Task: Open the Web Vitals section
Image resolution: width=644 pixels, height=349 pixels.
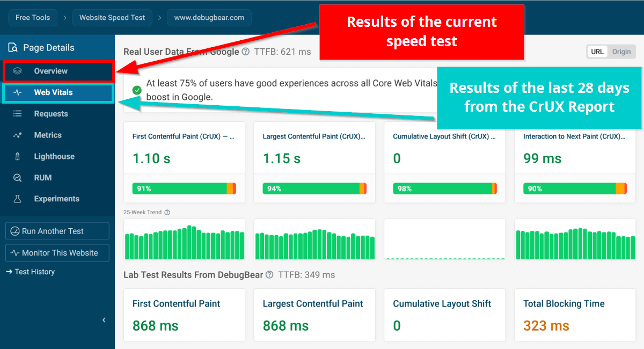Action: (x=58, y=92)
